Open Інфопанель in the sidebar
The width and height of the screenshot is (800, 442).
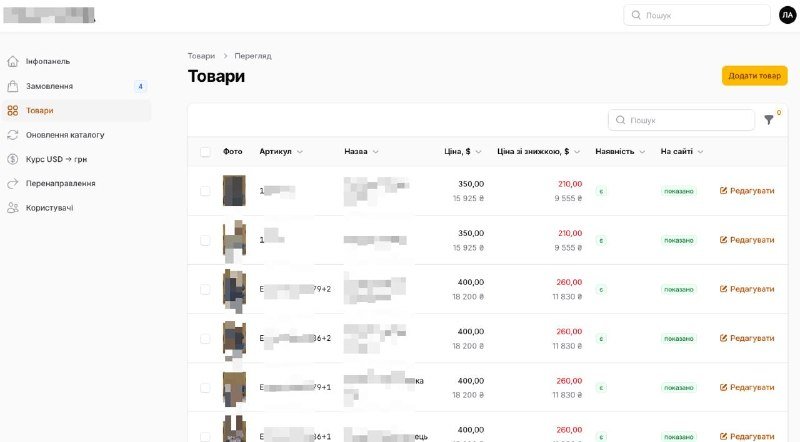pyautogui.click(x=77, y=61)
